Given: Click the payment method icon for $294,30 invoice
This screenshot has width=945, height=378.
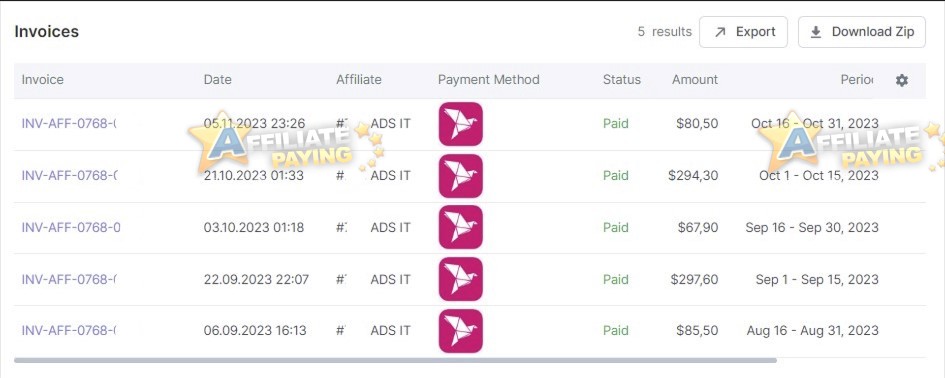Looking at the screenshot, I should pyautogui.click(x=460, y=176).
